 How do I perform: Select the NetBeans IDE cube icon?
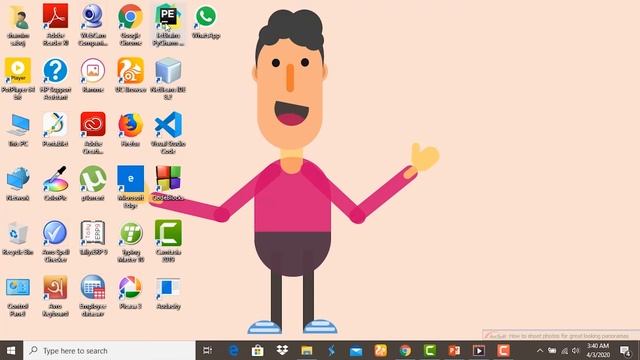tap(168, 70)
